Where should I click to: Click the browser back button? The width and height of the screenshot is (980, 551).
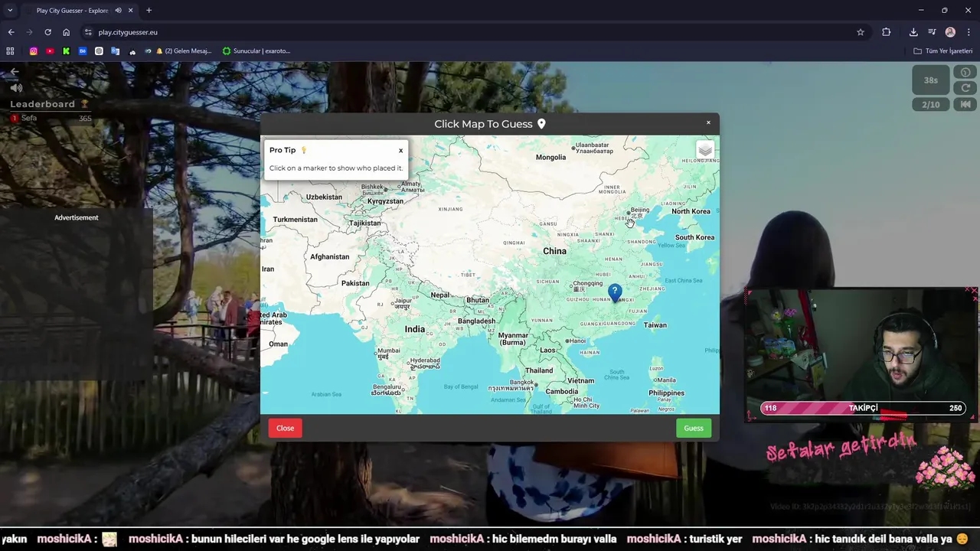pyautogui.click(x=11, y=32)
